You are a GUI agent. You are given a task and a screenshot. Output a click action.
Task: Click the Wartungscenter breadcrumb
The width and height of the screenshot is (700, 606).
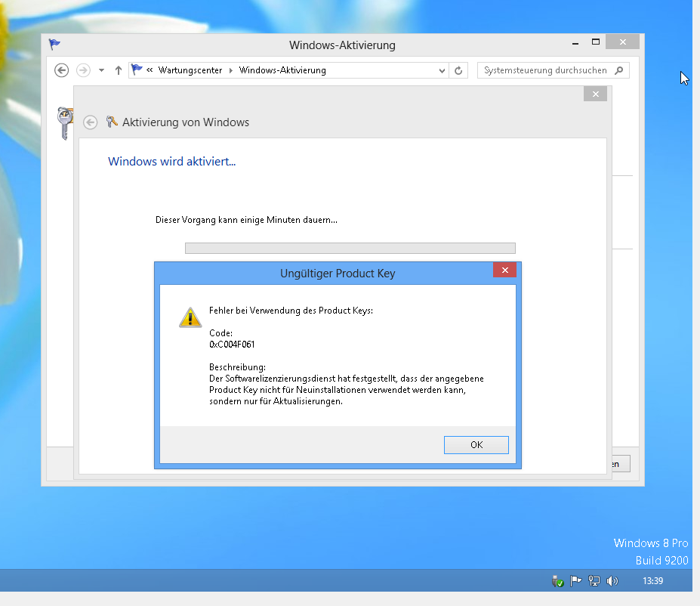tap(190, 70)
